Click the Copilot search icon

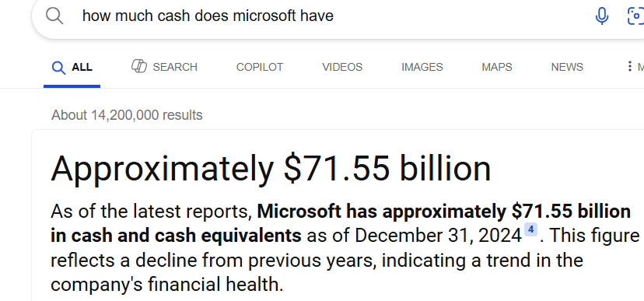[139, 66]
